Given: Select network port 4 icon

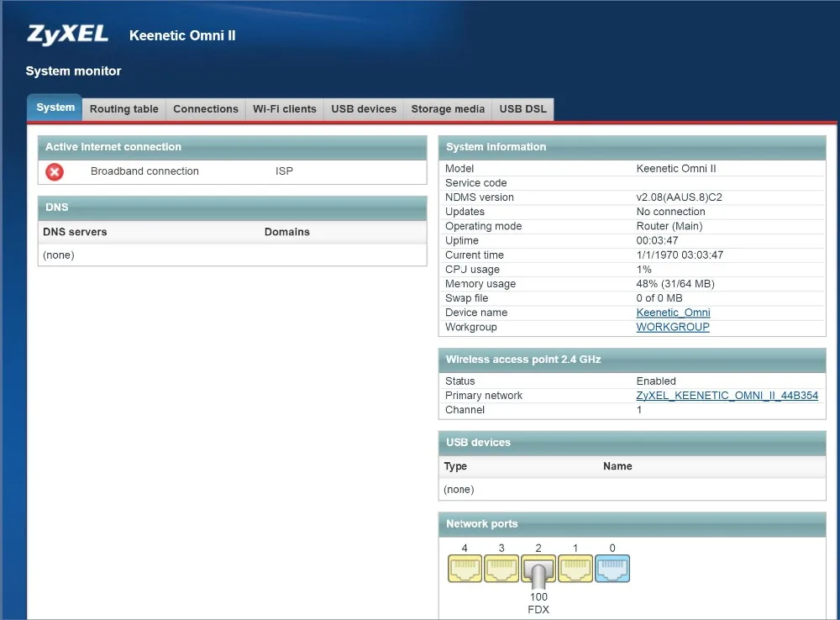Looking at the screenshot, I should coord(465,569).
